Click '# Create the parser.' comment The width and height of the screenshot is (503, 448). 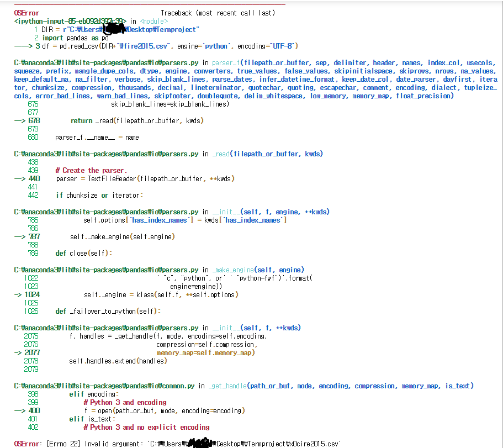click(91, 170)
